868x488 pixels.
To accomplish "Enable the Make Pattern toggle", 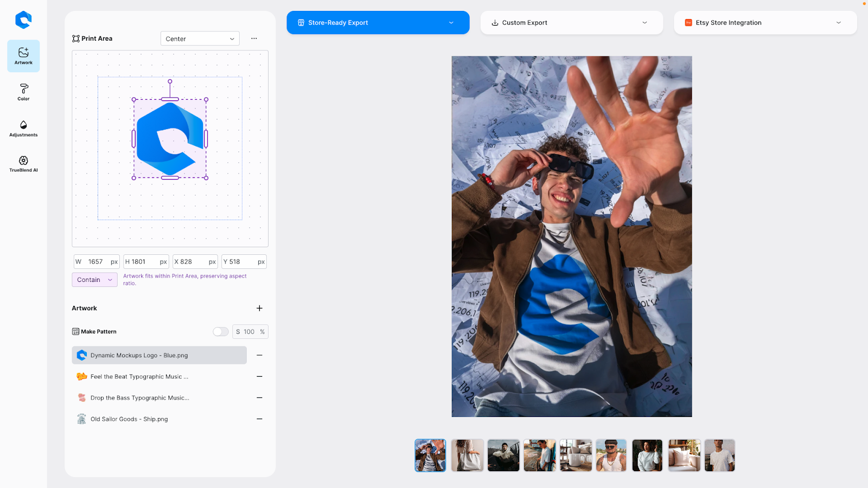I will (x=220, y=331).
